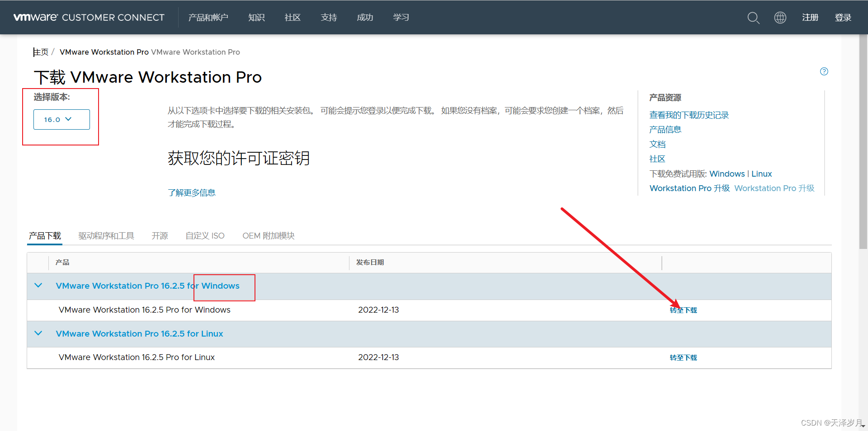Click 转至下载 for the Windows product
Image resolution: width=868 pixels, height=431 pixels.
[683, 310]
